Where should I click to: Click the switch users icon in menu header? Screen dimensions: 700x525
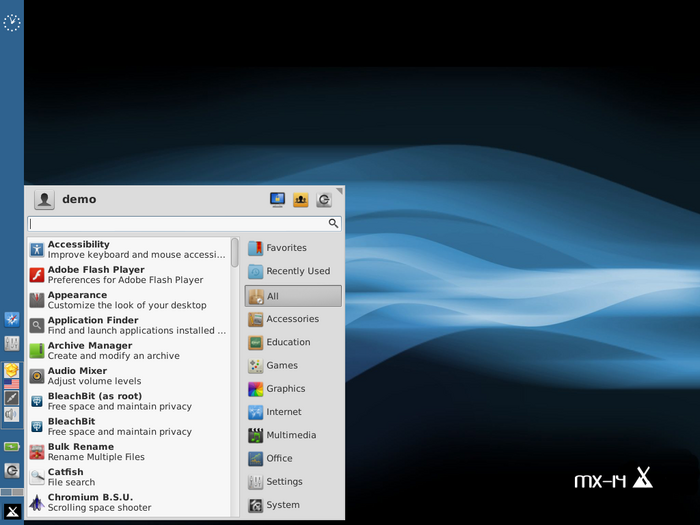301,200
